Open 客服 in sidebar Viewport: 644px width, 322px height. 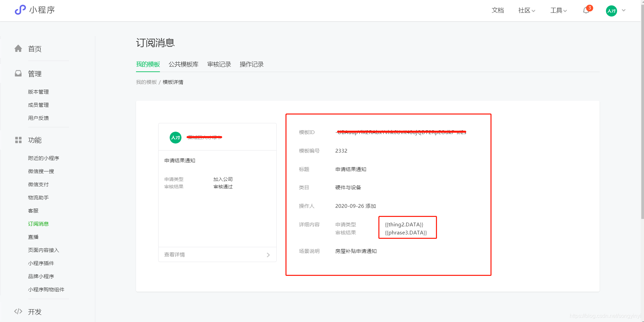click(33, 211)
